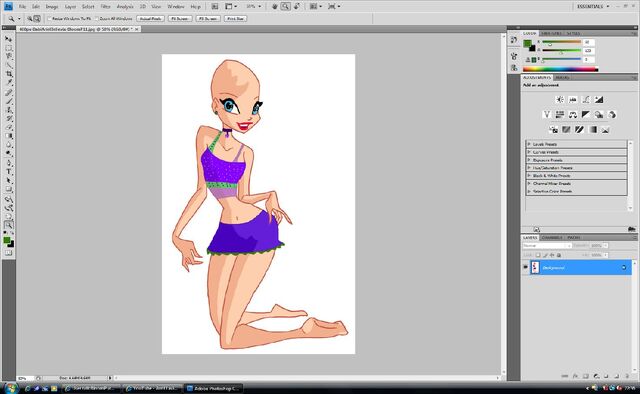Open the Window menu
Screen dimensions: 640x394
tap(176, 7)
